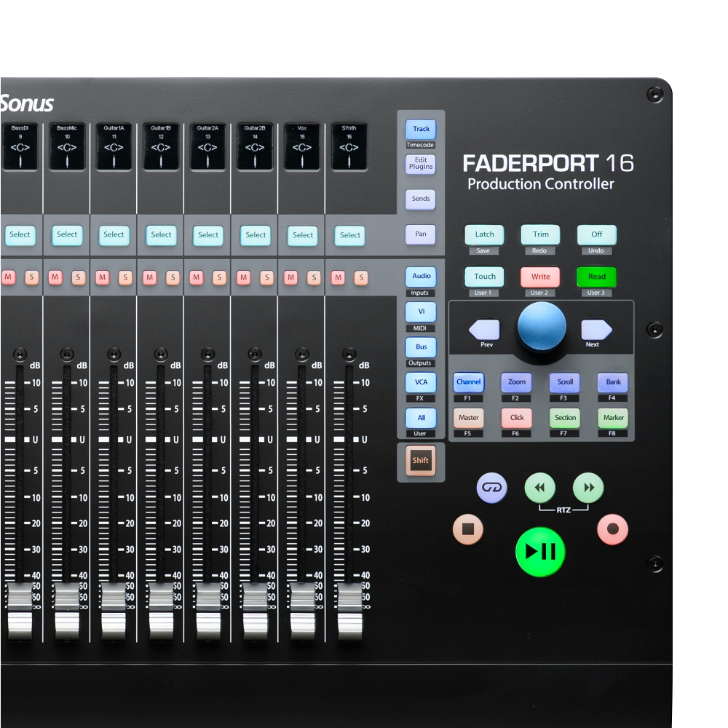Switch to the Audio inputs view

point(421,277)
